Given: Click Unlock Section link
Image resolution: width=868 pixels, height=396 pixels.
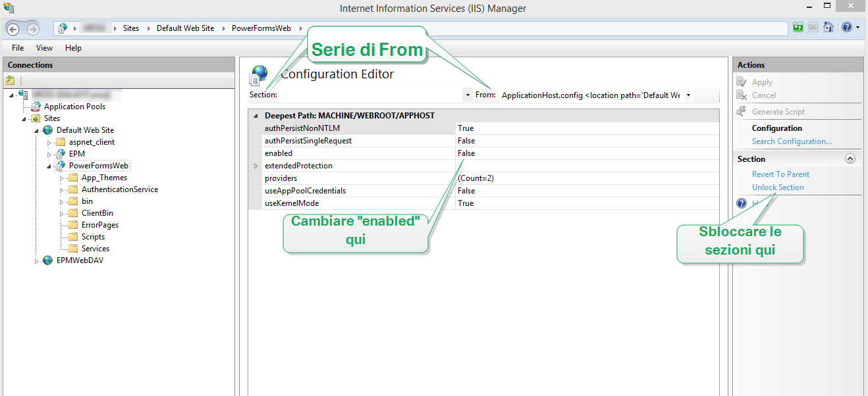Looking at the screenshot, I should [x=778, y=187].
